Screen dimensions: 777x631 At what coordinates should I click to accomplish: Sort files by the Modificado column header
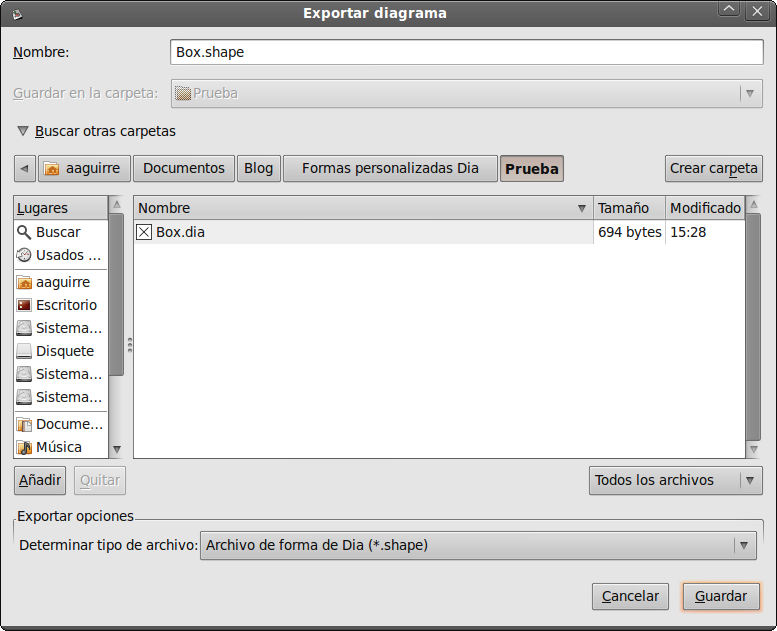click(705, 208)
